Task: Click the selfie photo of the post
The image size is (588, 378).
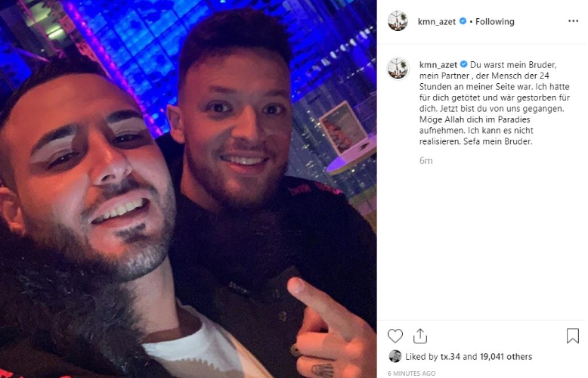Action: pyautogui.click(x=188, y=189)
